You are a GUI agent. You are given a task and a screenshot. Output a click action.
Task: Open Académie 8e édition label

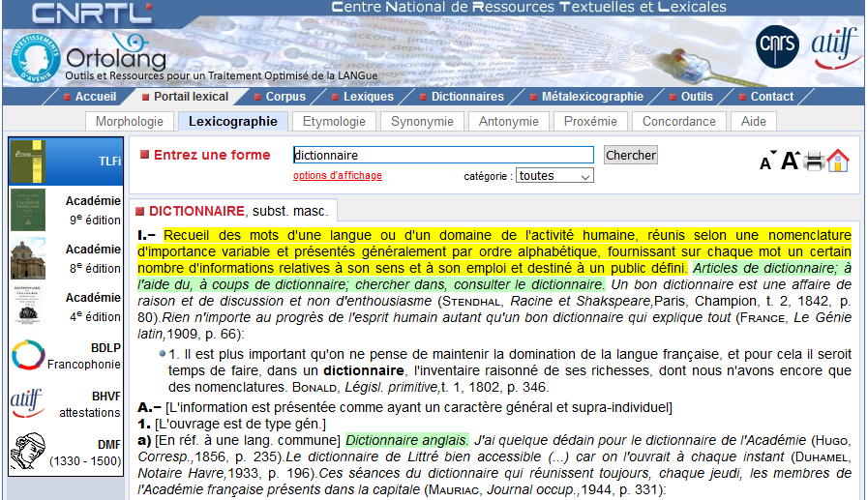pyautogui.click(x=94, y=258)
